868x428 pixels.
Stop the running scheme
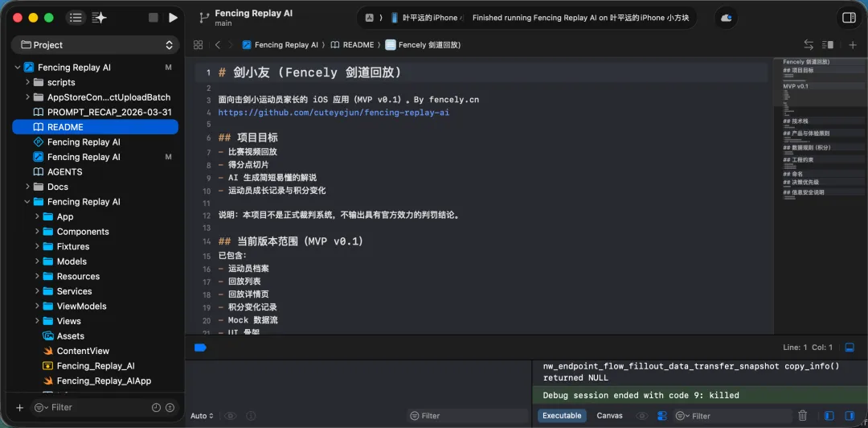tap(154, 18)
